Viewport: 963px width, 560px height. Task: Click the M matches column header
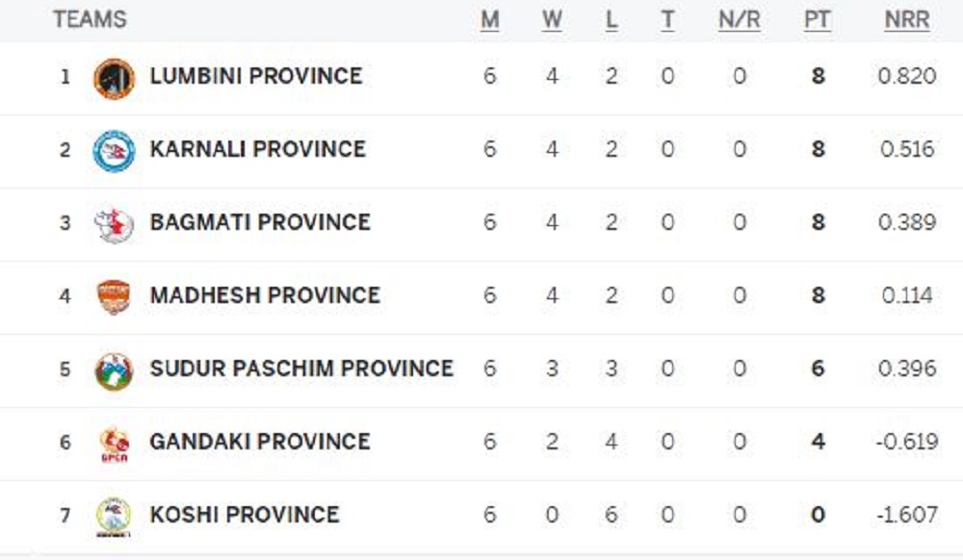[x=489, y=20]
